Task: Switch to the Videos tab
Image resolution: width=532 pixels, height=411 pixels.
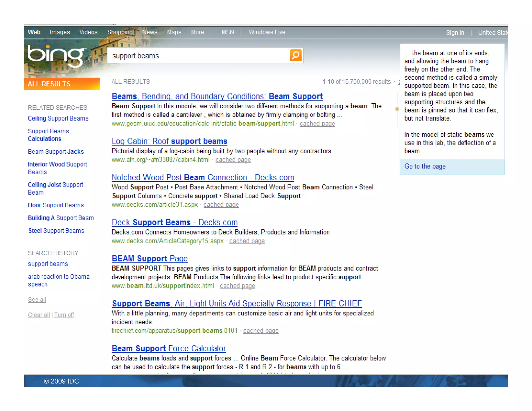Action: 88,32
